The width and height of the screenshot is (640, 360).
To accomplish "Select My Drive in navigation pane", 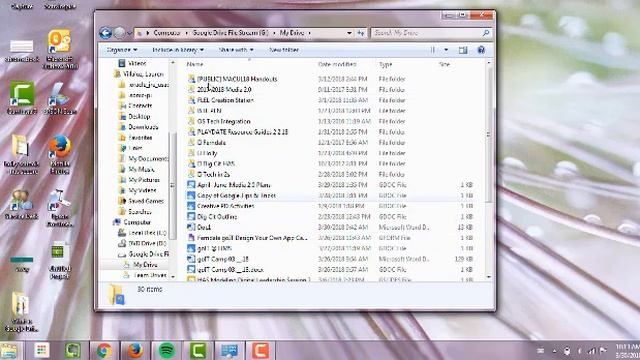I will point(145,265).
